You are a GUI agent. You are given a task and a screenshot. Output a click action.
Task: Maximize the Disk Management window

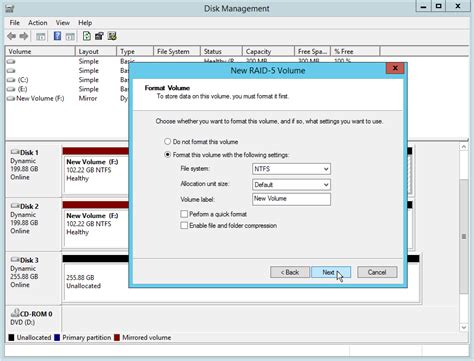439,6
